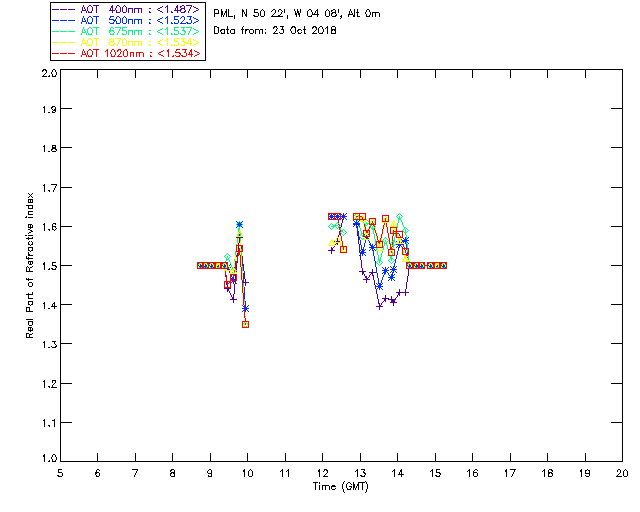Click the 'Data from: 23 Oct 2018' text
640x512 pixels.
(275, 31)
